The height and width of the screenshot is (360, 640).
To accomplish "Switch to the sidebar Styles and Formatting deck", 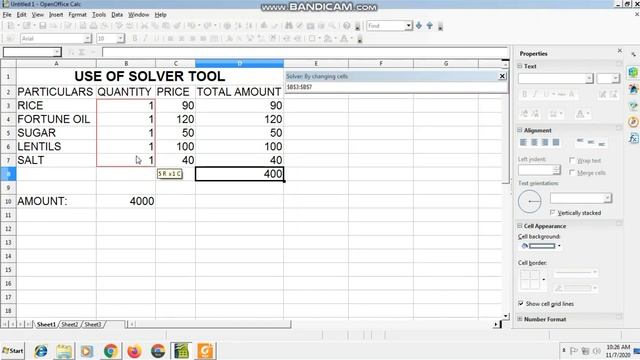I will [x=633, y=89].
